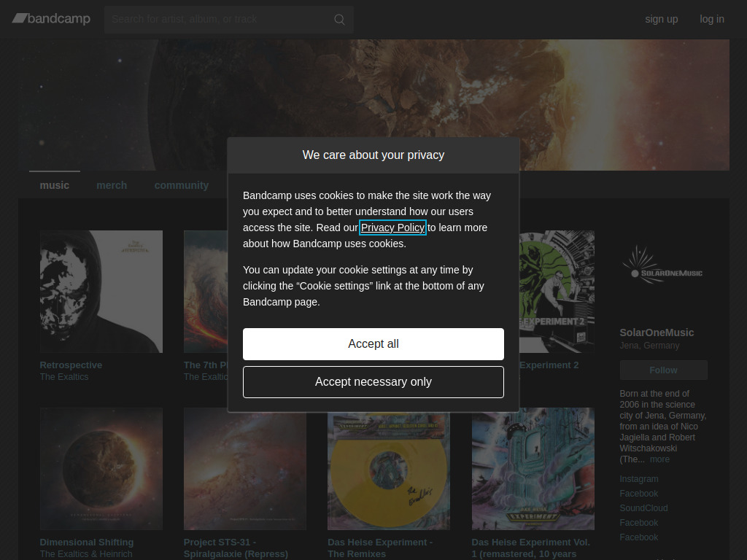
Task: Click the search magnifier icon
Action: (x=338, y=19)
